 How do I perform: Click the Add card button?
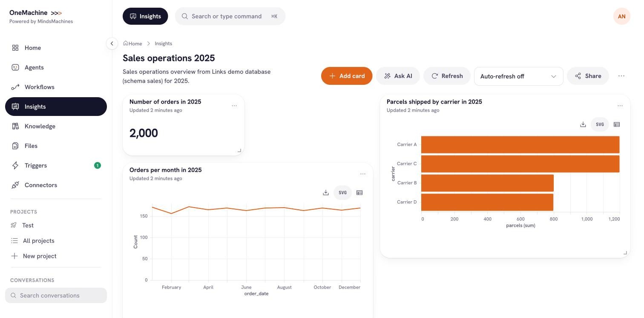click(x=347, y=76)
